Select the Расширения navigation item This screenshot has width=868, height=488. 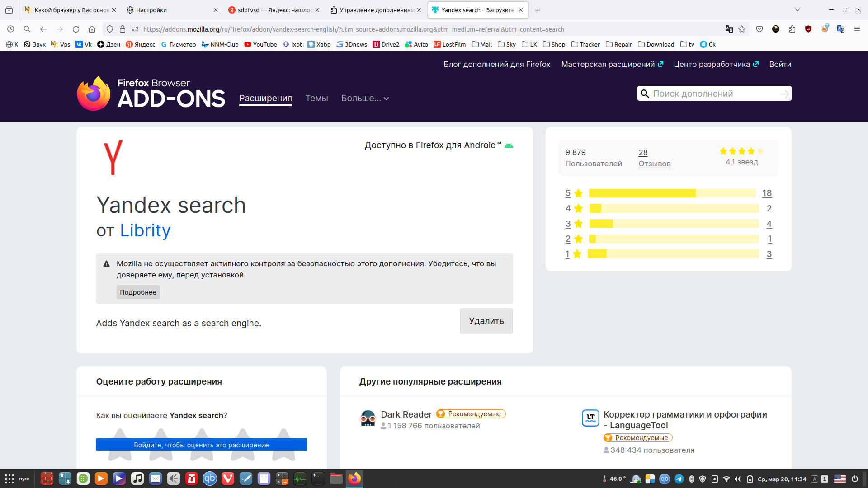pyautogui.click(x=265, y=98)
